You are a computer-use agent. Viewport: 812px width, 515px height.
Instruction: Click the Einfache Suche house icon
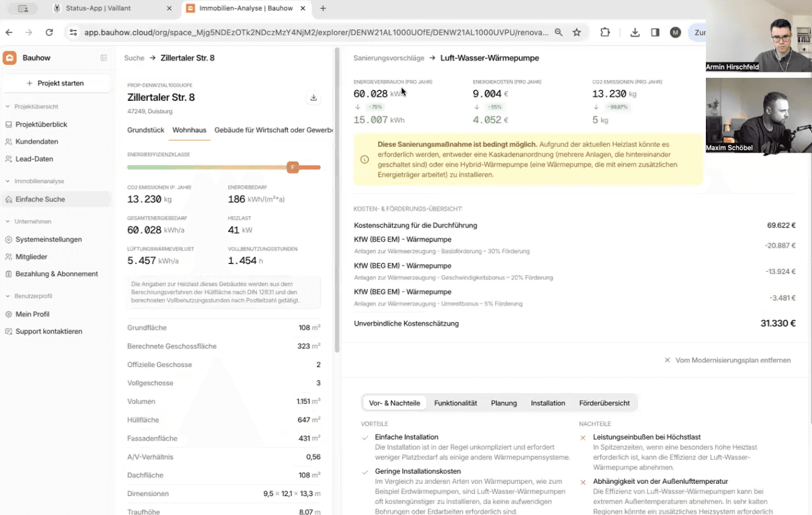point(9,199)
